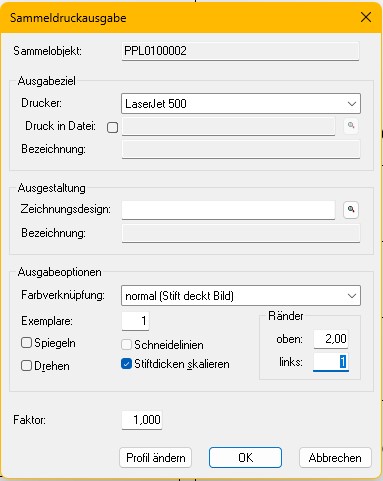Screen dimensions: 383x481
Task: Expand the Farbverknüpfung dropdown list
Action: (241, 295)
